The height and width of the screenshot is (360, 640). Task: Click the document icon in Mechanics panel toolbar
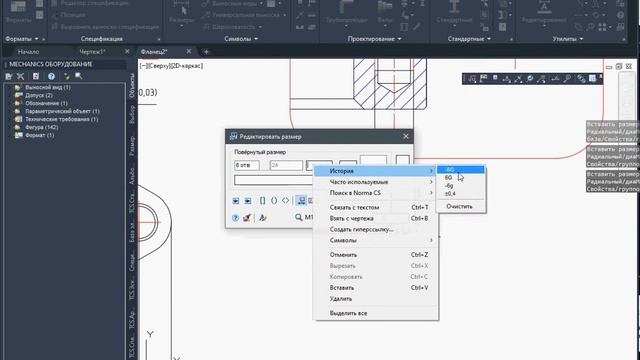pyautogui.click(x=36, y=76)
